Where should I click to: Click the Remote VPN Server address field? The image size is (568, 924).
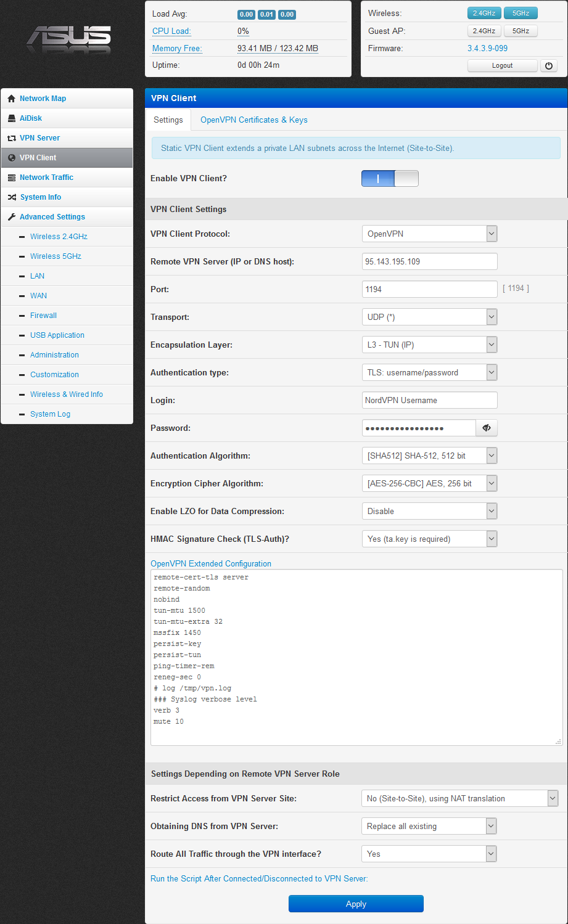429,261
